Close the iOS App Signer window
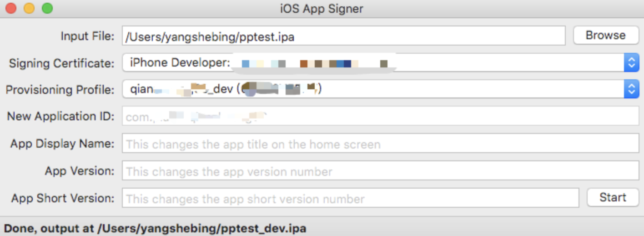The height and width of the screenshot is (236, 644). [x=11, y=8]
